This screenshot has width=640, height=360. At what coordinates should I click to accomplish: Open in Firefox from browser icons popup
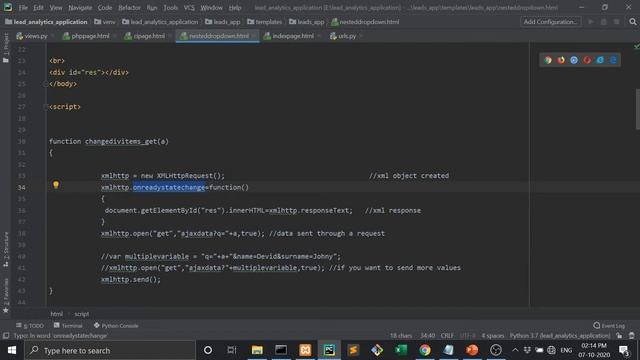[x=561, y=60]
